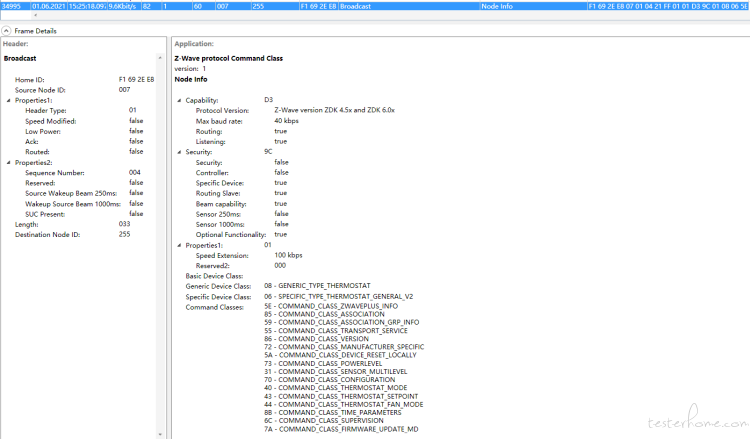
Task: Select the Low Power row
Action: click(x=84, y=132)
